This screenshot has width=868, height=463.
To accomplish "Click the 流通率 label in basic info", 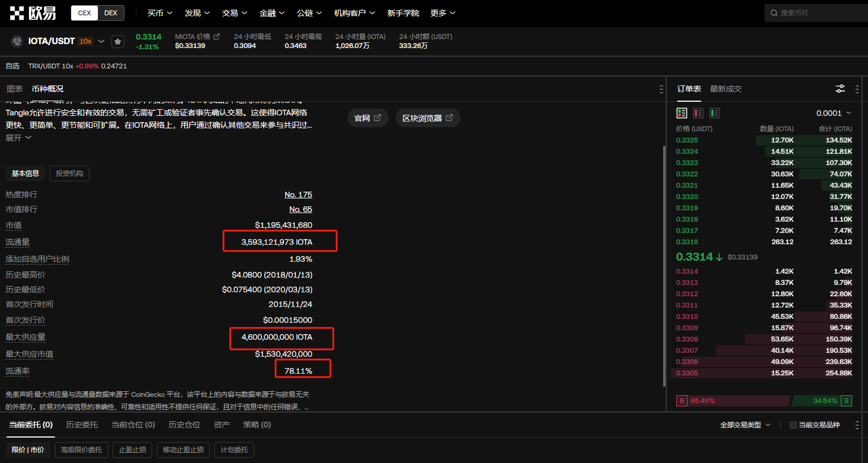I will (18, 371).
